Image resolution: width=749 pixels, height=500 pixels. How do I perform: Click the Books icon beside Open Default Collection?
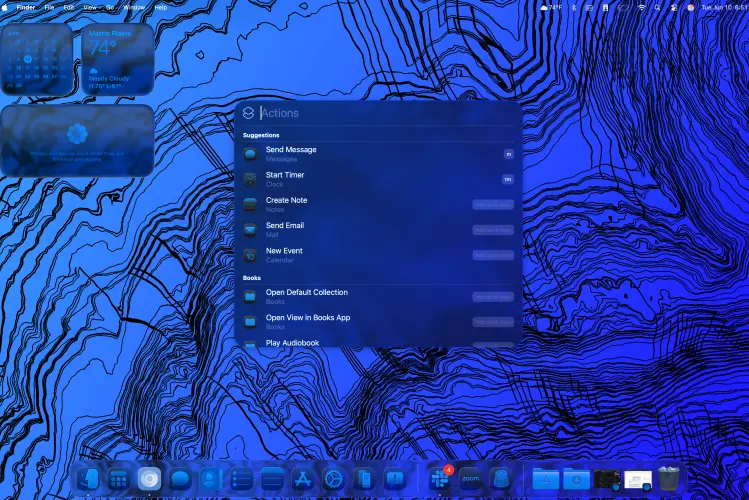pos(250,297)
